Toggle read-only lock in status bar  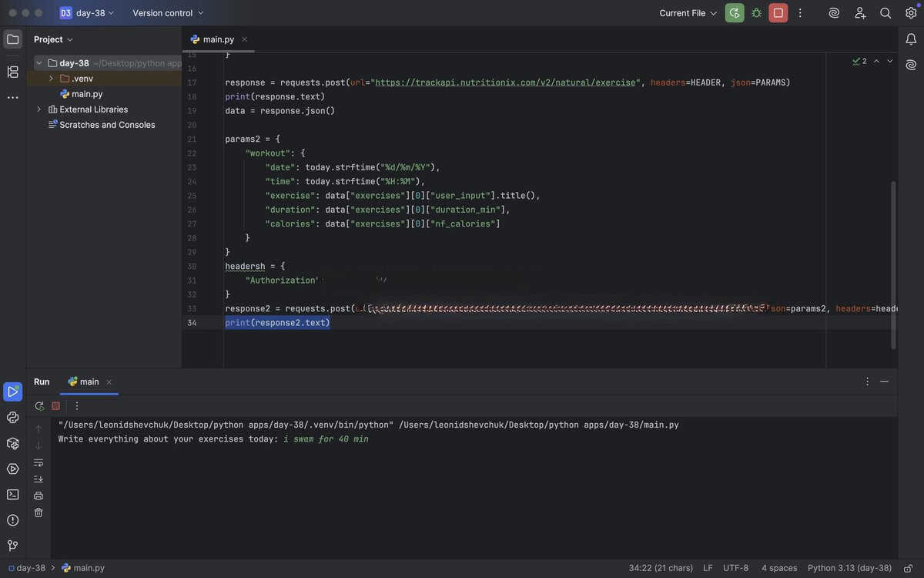pos(909,568)
